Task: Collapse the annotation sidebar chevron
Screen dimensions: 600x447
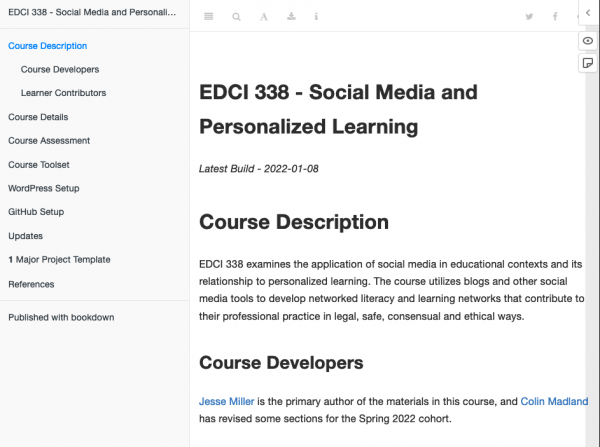Action: tap(588, 13)
